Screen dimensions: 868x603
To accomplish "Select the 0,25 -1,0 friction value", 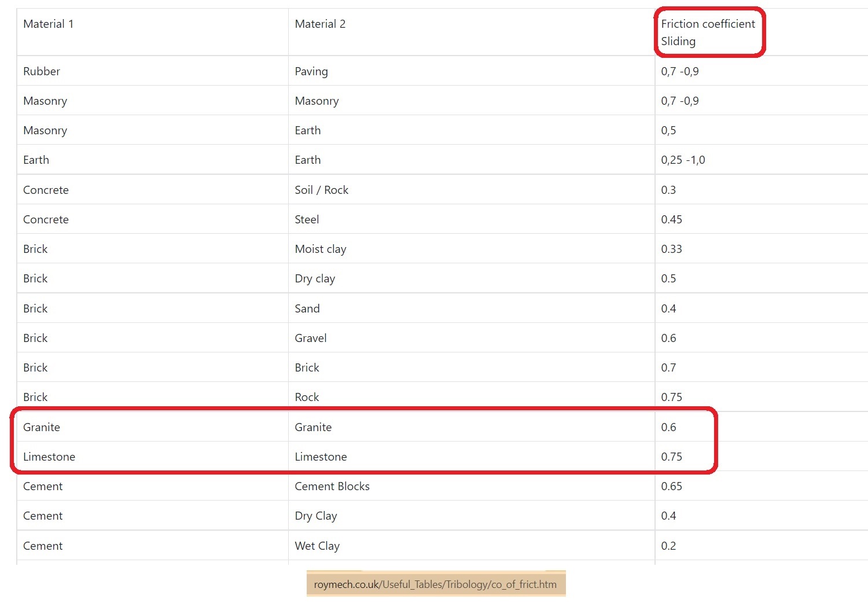I will pyautogui.click(x=683, y=160).
